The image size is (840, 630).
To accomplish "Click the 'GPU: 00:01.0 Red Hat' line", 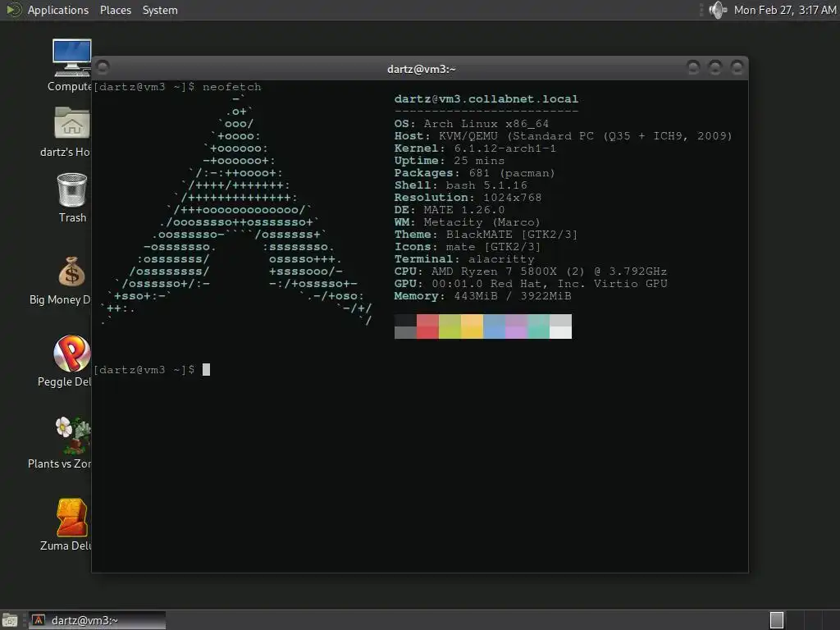I will point(531,284).
